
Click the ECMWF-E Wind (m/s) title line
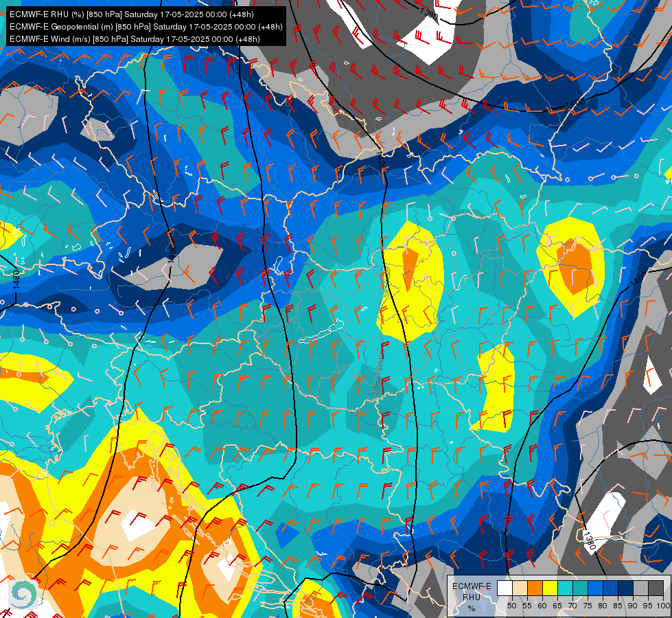pyautogui.click(x=135, y=39)
